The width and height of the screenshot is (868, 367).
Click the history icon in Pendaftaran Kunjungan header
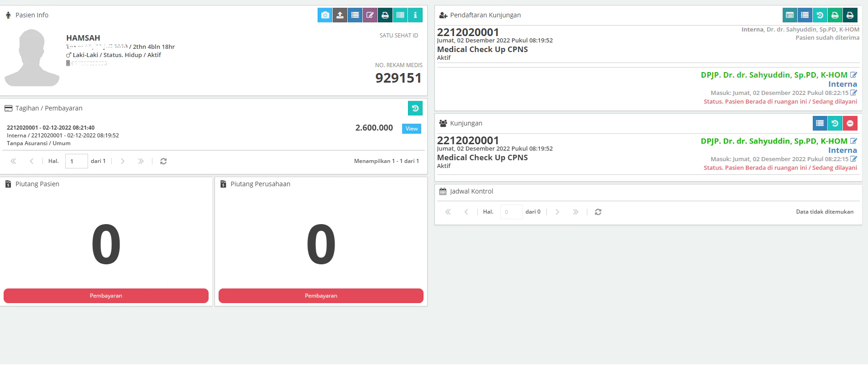820,15
